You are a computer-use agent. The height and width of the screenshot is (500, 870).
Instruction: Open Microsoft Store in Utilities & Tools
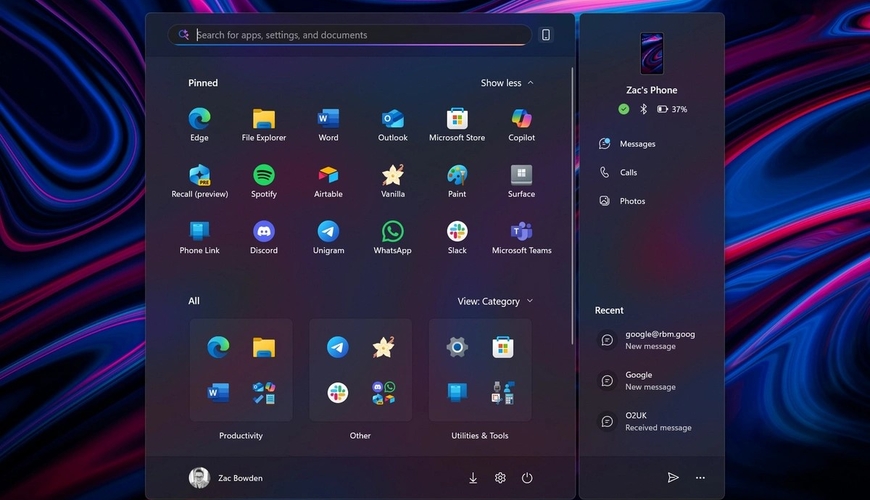pyautogui.click(x=503, y=347)
